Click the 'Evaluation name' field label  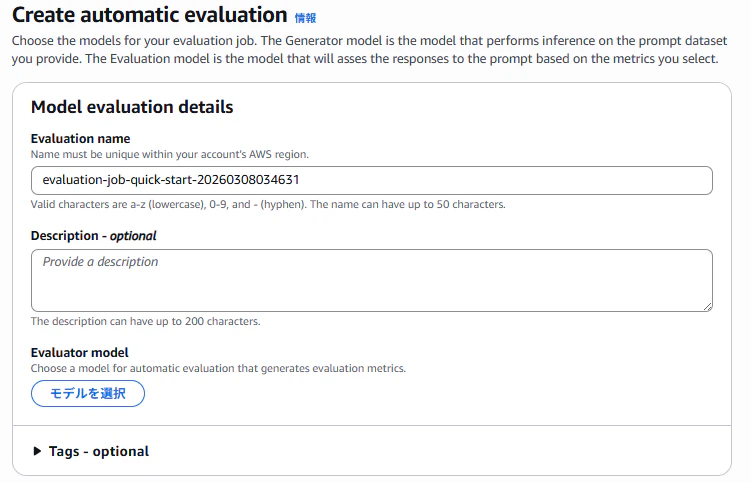(81, 138)
